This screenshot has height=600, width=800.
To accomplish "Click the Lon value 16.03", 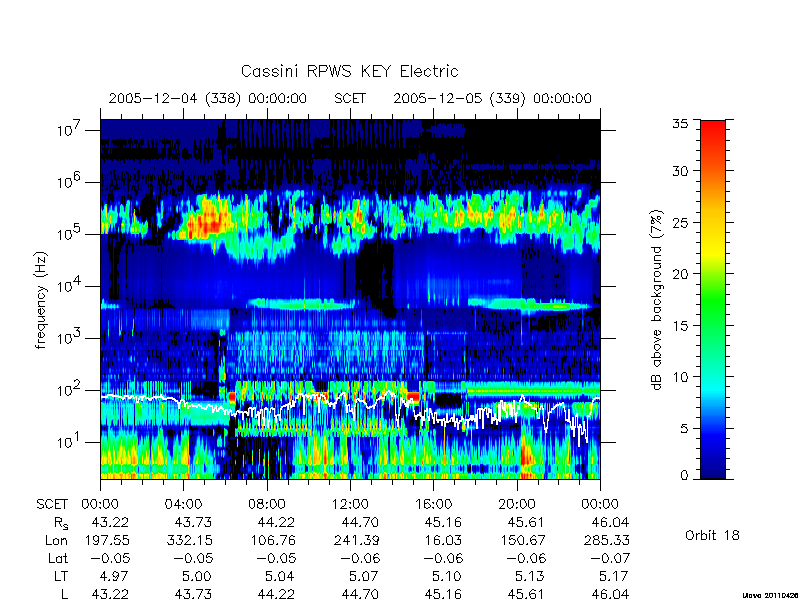I will click(x=443, y=540).
